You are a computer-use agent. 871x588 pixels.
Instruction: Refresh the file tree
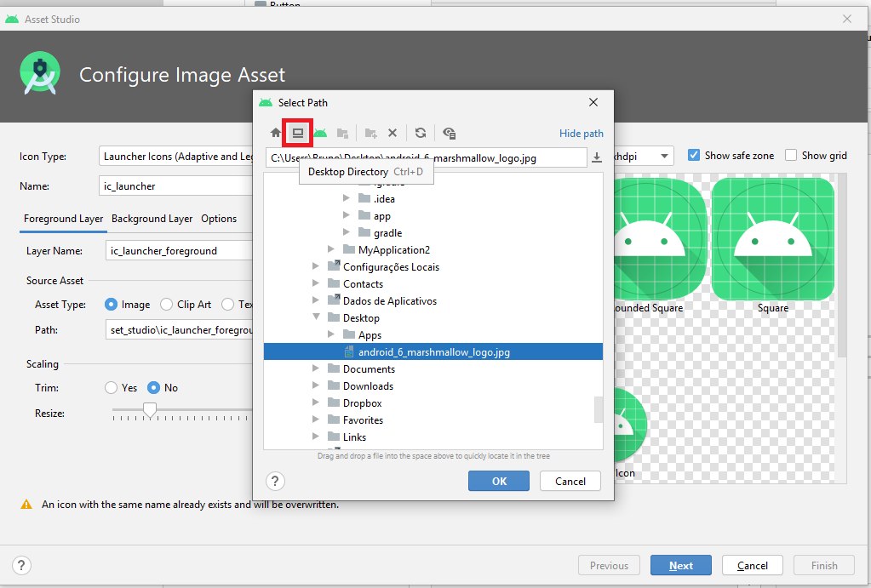coord(421,133)
